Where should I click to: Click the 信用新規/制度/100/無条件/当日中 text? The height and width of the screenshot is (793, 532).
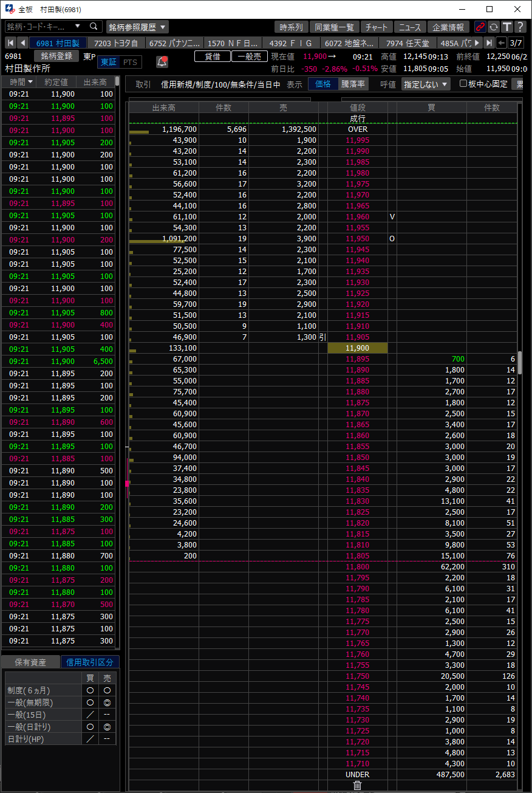[220, 84]
